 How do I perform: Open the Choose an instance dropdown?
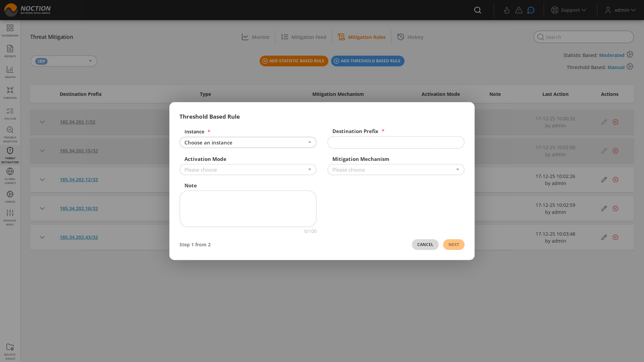pos(248,142)
